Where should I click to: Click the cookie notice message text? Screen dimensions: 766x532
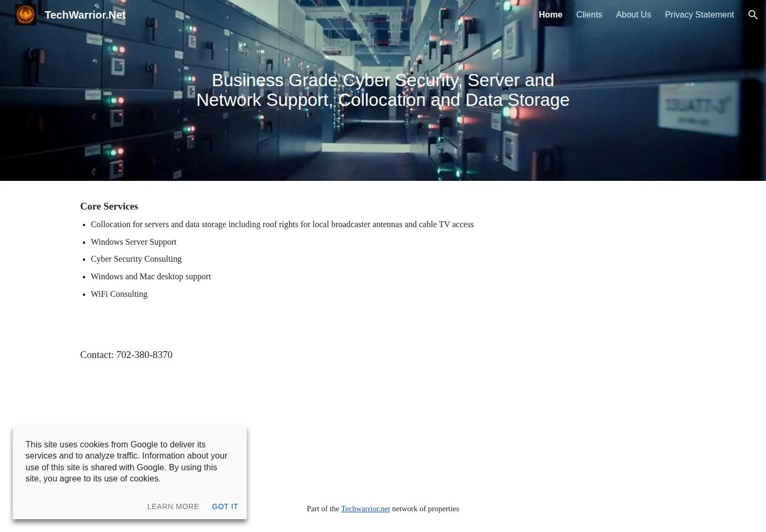click(127, 461)
